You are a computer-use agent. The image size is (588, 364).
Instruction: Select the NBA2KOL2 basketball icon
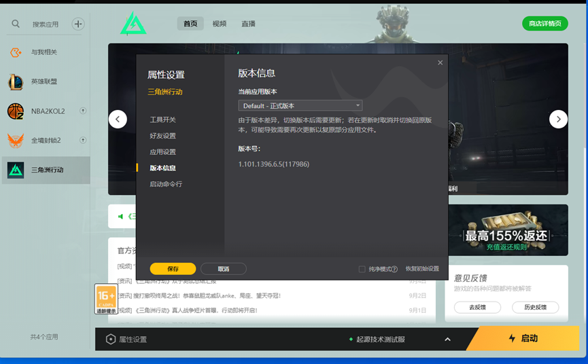click(16, 111)
